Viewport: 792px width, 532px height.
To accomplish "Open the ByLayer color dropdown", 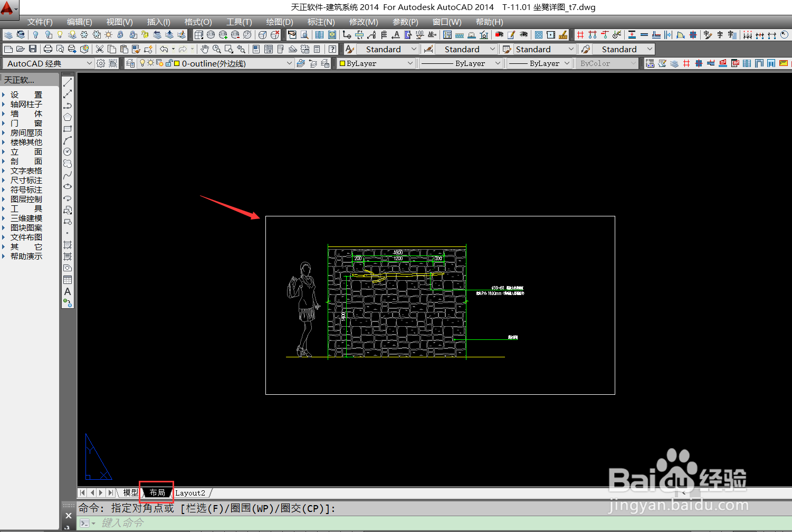I will pos(377,63).
